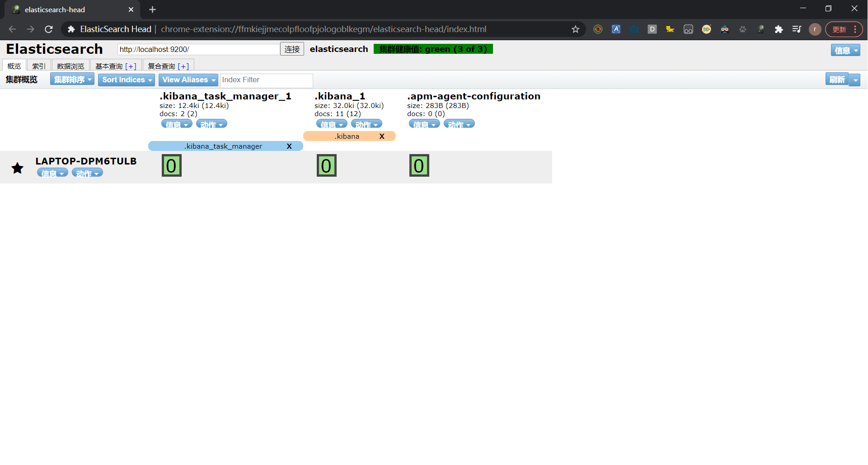Add a new 复合查询 tab with [+]
This screenshot has width=868, height=465.
pos(183,66)
